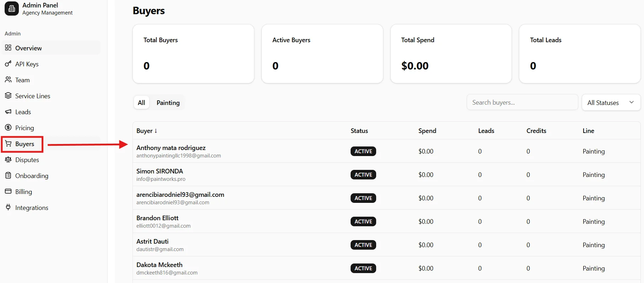Select the All tab
Screen dimensions: 644x283
[141, 102]
